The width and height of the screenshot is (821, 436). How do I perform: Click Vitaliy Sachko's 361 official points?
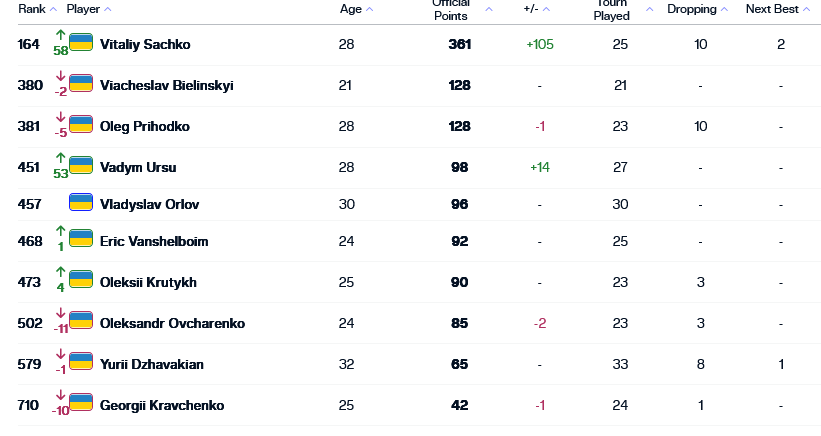click(x=460, y=44)
